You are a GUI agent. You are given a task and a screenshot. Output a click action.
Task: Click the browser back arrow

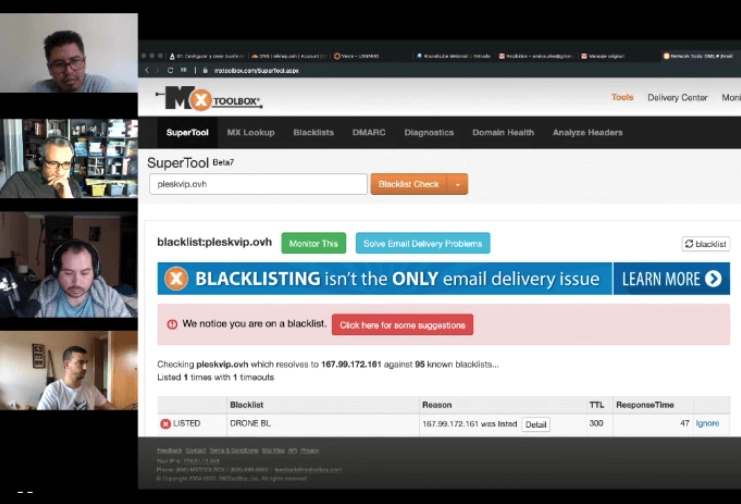click(x=148, y=71)
